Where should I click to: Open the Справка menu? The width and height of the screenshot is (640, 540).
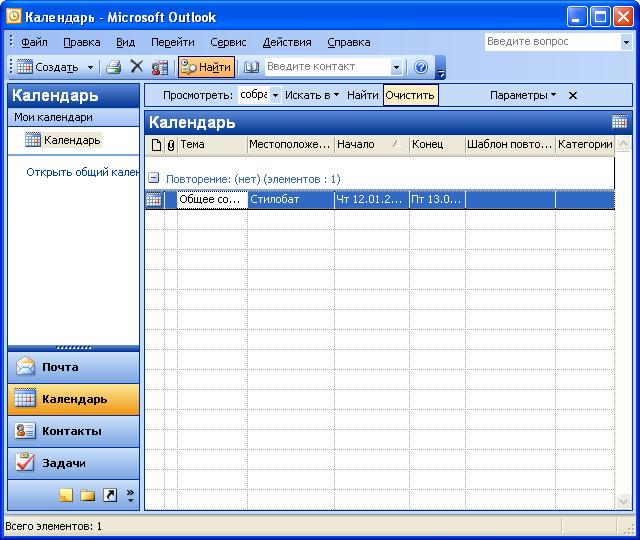(x=349, y=42)
